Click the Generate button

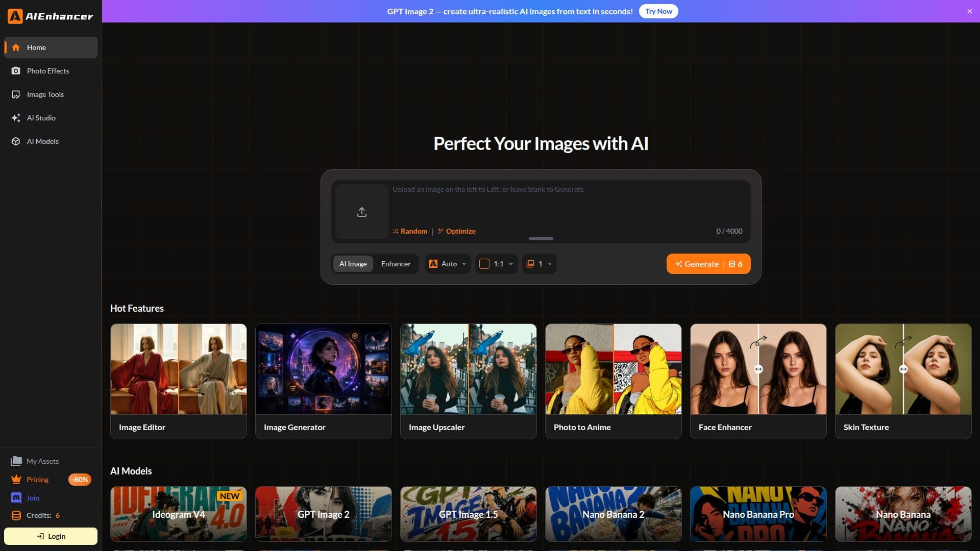click(x=708, y=264)
